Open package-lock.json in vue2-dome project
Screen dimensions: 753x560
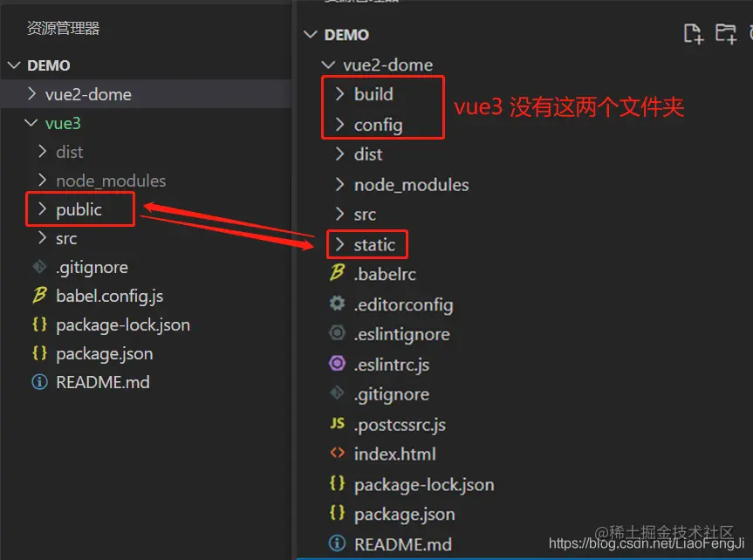(x=424, y=485)
